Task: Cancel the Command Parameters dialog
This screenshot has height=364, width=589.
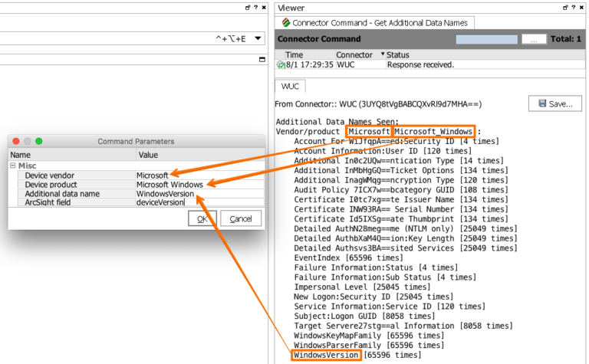Action: 241,219
